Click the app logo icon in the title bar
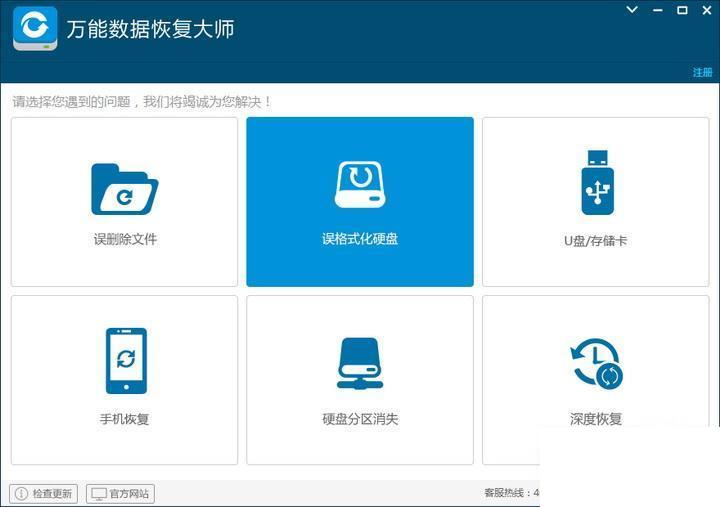This screenshot has height=507, width=720. (35, 28)
